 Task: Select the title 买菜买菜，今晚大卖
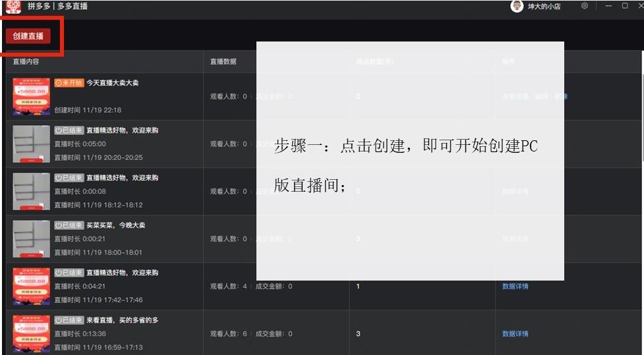(115, 225)
